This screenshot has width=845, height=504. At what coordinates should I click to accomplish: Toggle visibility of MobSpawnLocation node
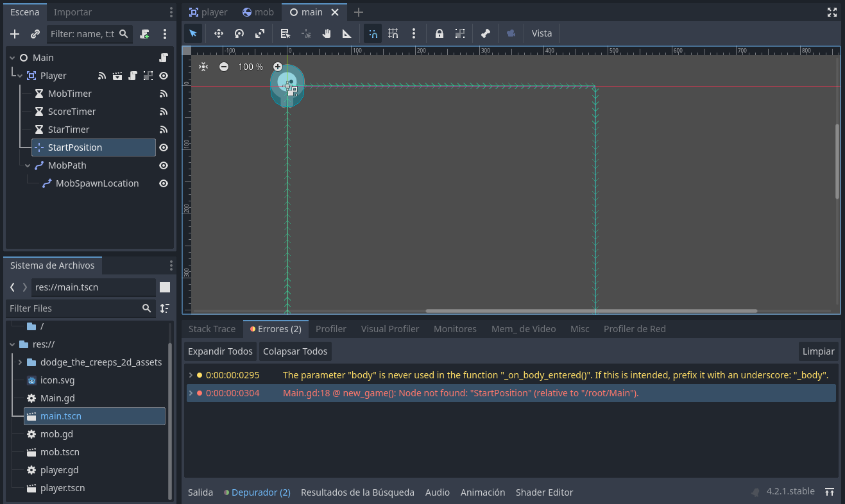click(x=164, y=183)
